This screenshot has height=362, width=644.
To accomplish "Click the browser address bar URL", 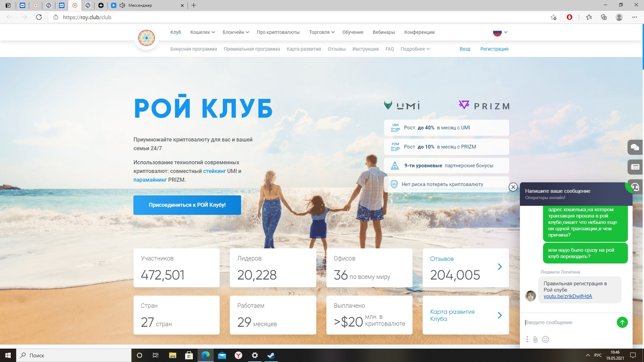I will point(87,17).
